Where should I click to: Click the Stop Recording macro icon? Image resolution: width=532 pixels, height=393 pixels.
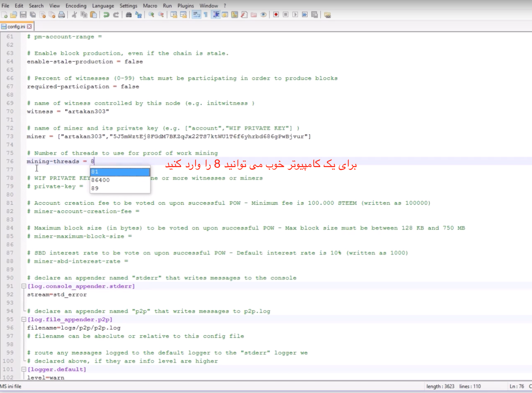286,15
